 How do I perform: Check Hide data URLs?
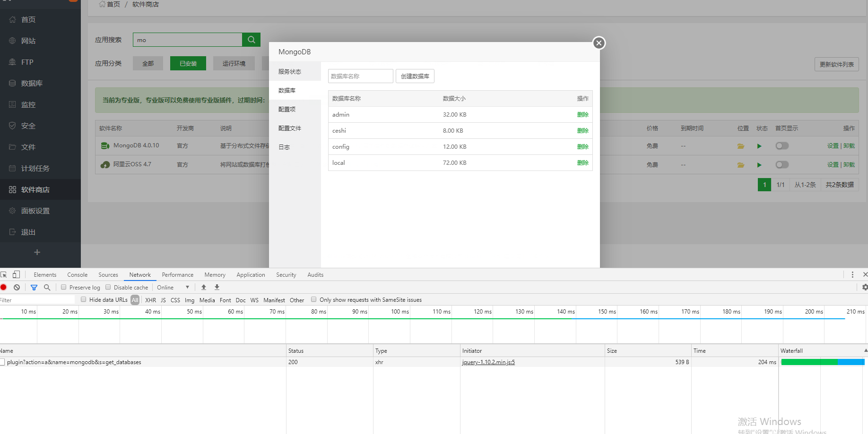click(84, 299)
